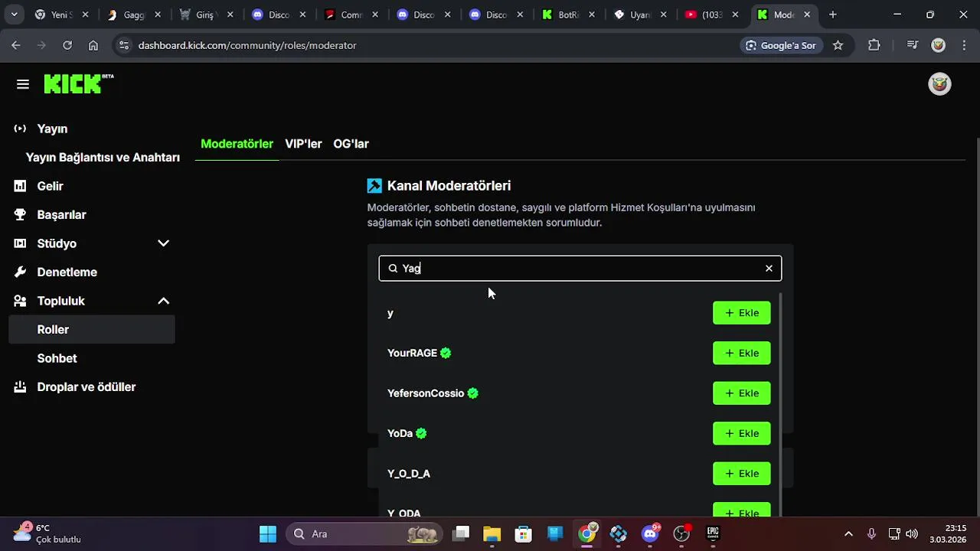The image size is (980, 551).
Task: Close the YouTube (1033) browser tab
Action: [x=735, y=15]
